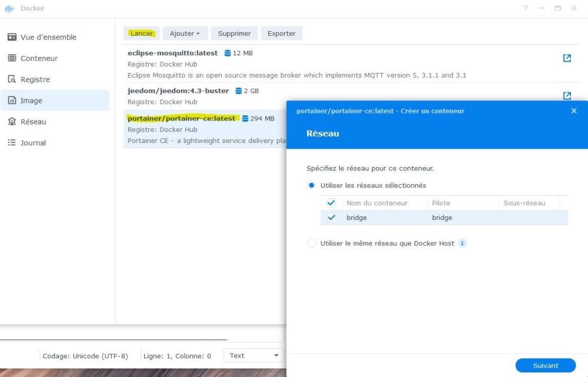Viewport: 588px width, 377px height.
Task: Click the 12 MB size label
Action: (243, 54)
